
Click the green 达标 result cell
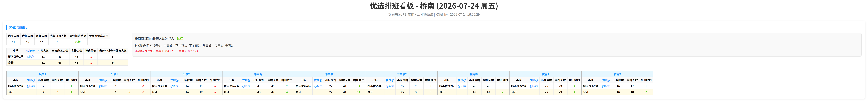click(x=78, y=42)
